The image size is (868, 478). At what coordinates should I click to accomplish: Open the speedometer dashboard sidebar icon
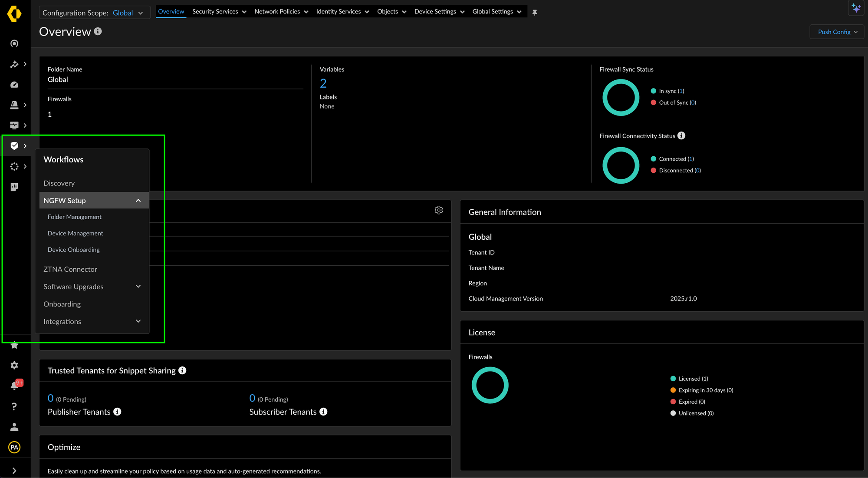pos(14,85)
